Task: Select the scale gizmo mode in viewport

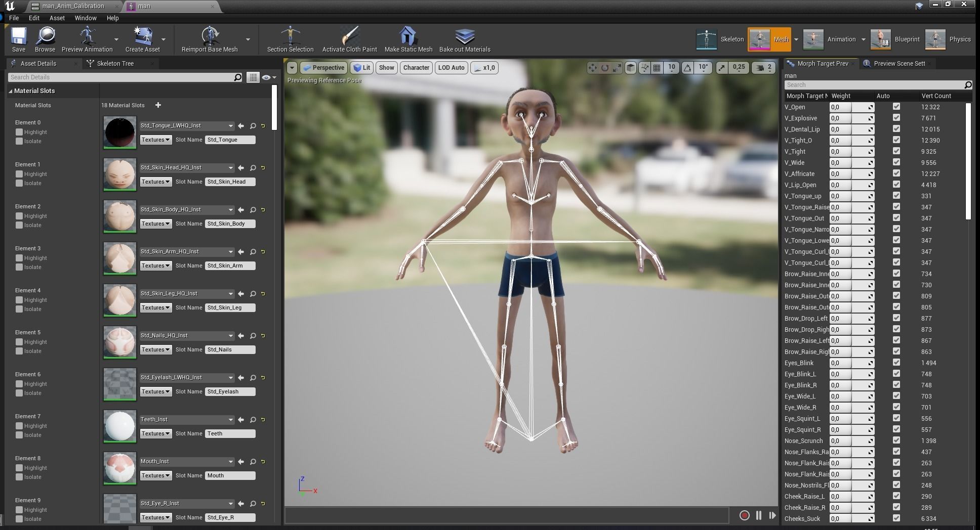Action: (x=617, y=68)
